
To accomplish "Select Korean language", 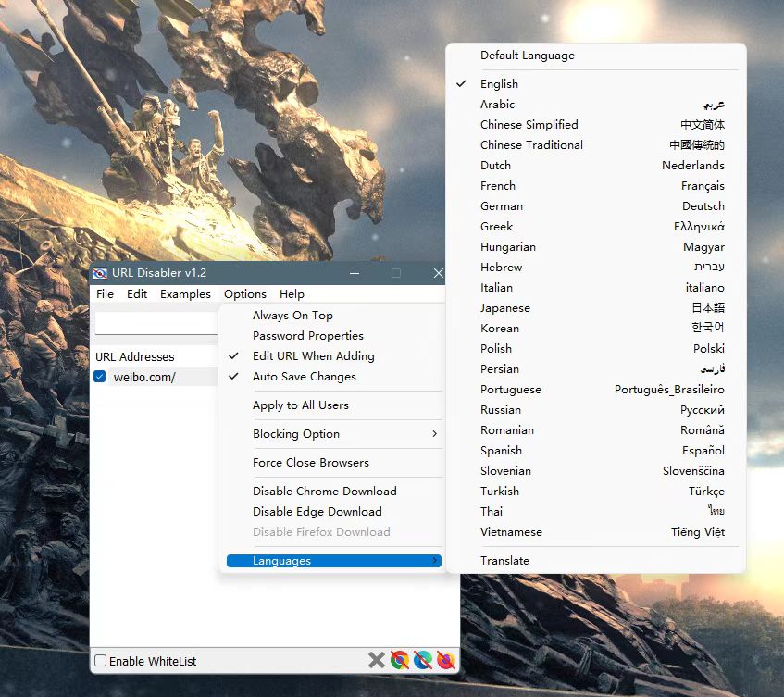I will click(x=595, y=329).
